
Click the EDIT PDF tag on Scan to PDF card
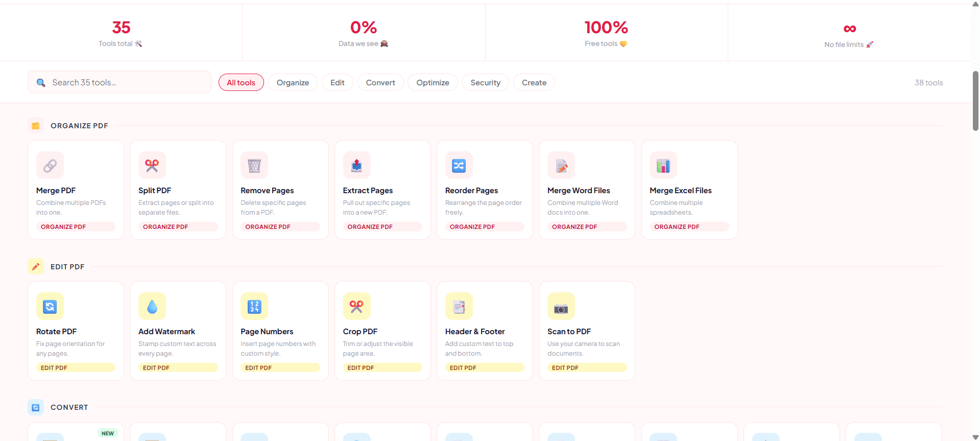pyautogui.click(x=587, y=367)
